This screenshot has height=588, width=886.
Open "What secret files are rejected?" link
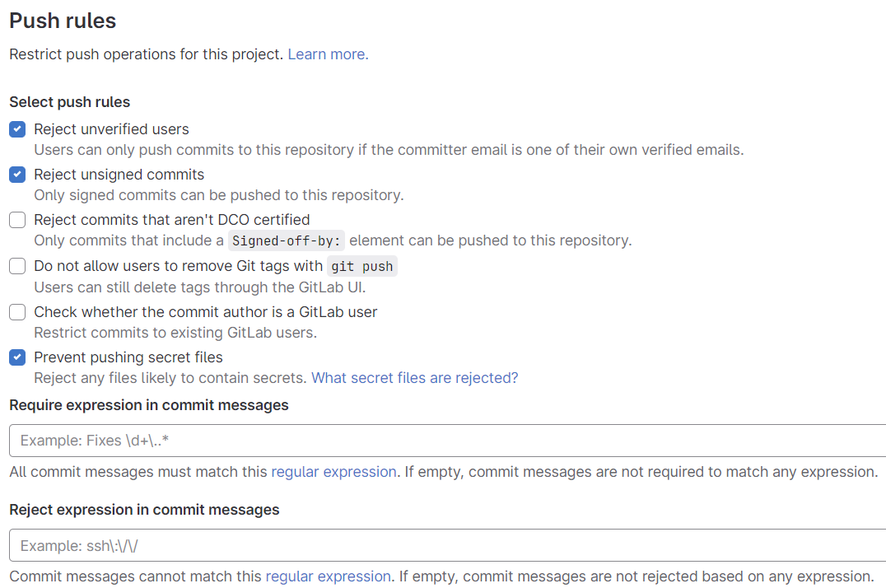(x=414, y=378)
